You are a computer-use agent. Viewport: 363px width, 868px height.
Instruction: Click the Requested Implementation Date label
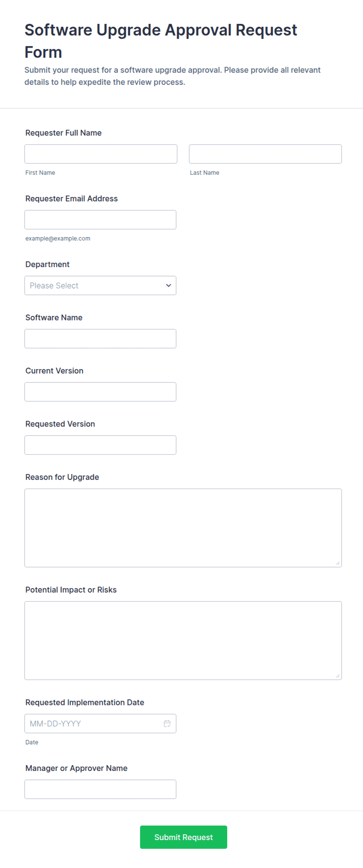pyautogui.click(x=85, y=702)
